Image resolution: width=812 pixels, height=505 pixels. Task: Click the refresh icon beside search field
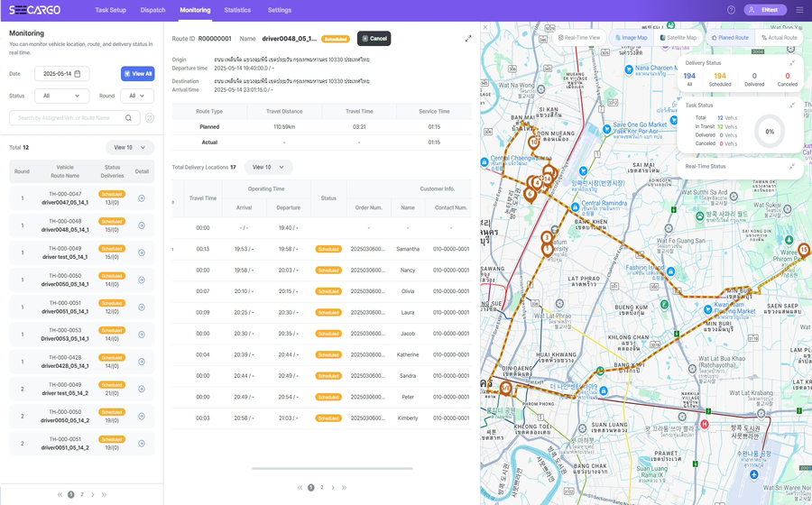(x=150, y=118)
